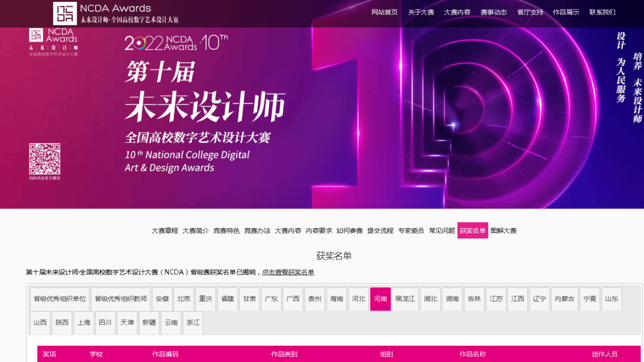Open the 网站首页 menu item
This screenshot has height=362, width=644.
(x=385, y=12)
